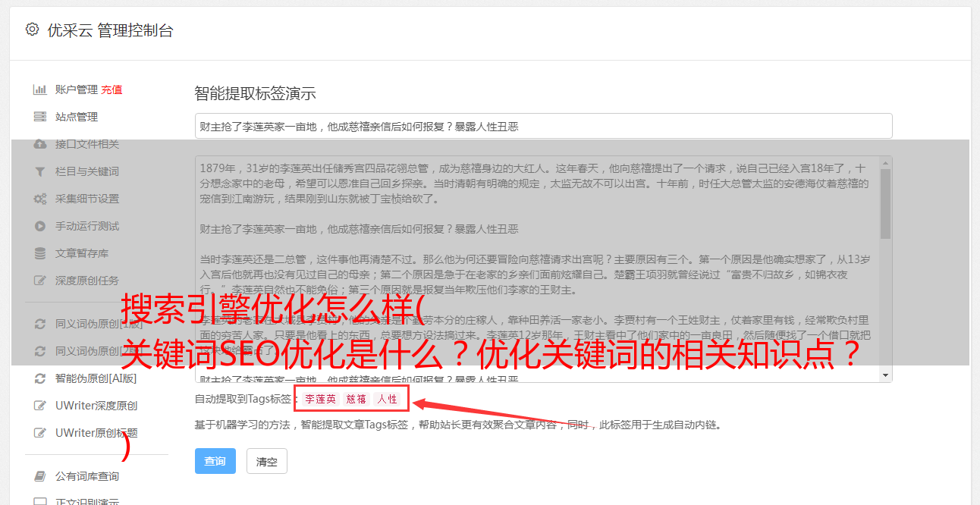Click the refresh icon next to 智能伪原创[AI版]

(x=40, y=378)
